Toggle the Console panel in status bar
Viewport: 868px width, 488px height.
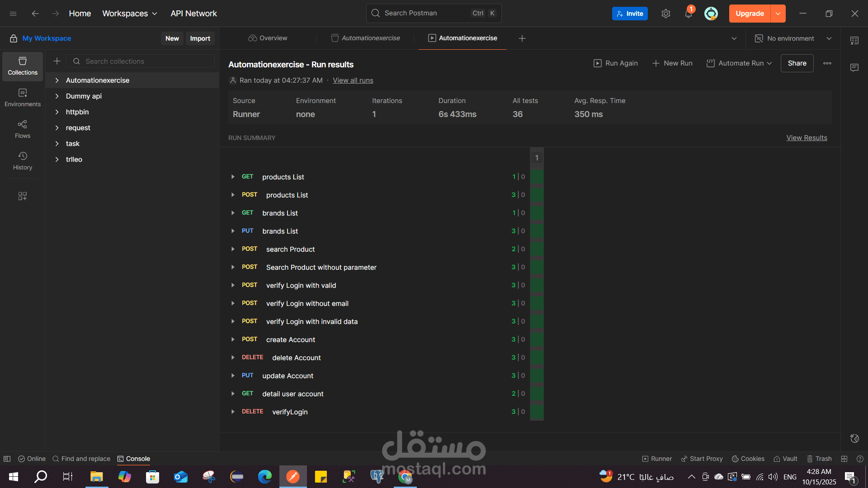tap(133, 459)
